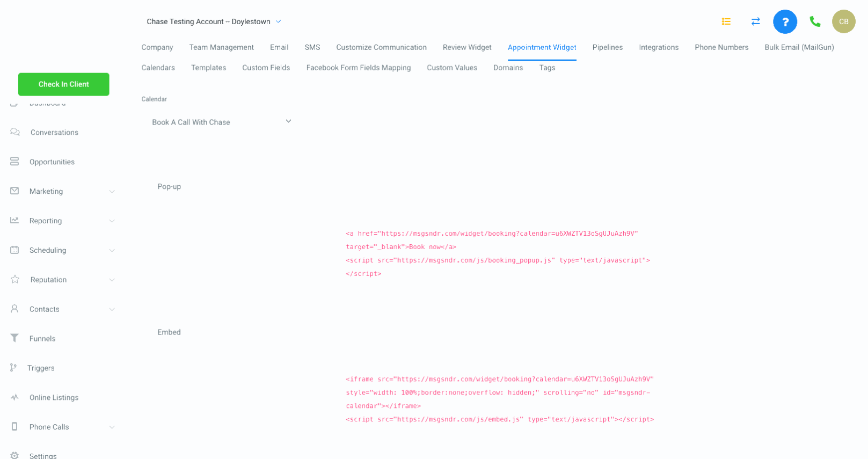The height and width of the screenshot is (459, 868).
Task: Click the blue switch arrows icon
Action: point(755,21)
